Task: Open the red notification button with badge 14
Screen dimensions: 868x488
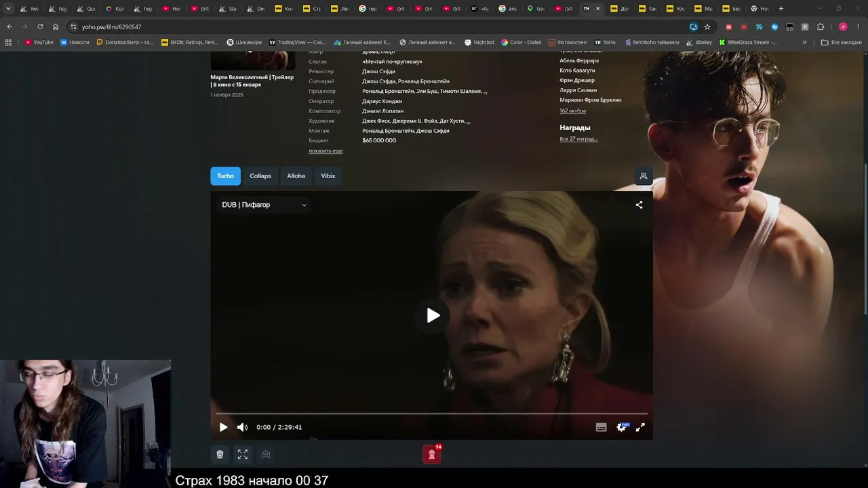Action: point(432,454)
